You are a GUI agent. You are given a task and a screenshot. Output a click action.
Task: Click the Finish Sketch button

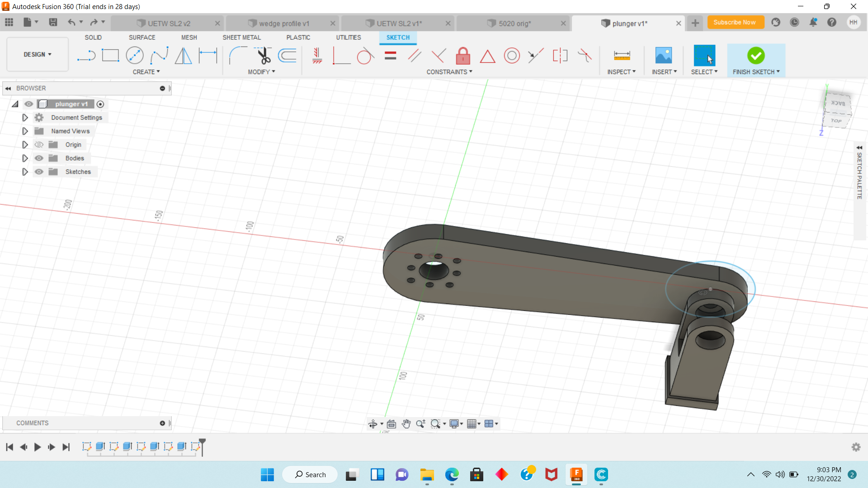click(x=755, y=56)
